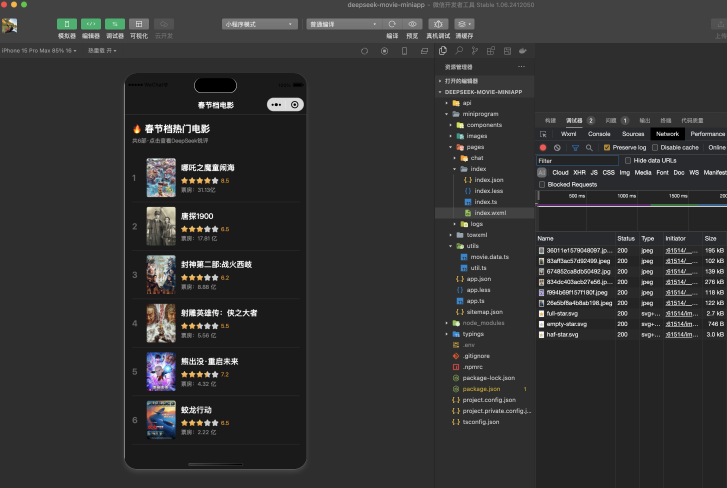Switch to the Console tab
Viewport: 727px width, 488px height.
pos(599,133)
